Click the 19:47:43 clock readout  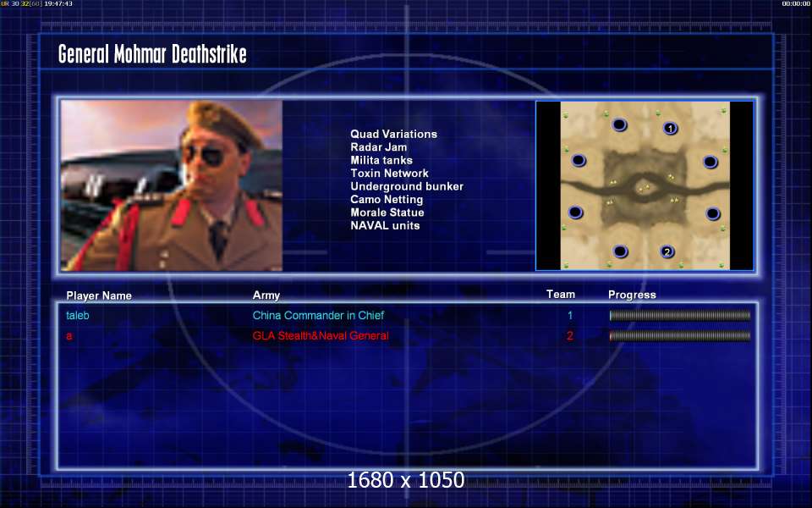coord(58,3)
